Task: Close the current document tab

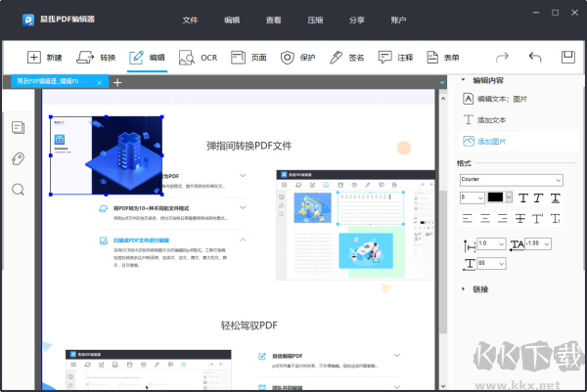Action: (x=99, y=82)
